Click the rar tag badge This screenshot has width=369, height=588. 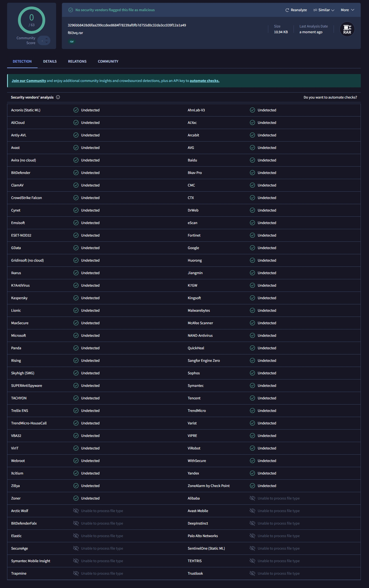[x=72, y=42]
